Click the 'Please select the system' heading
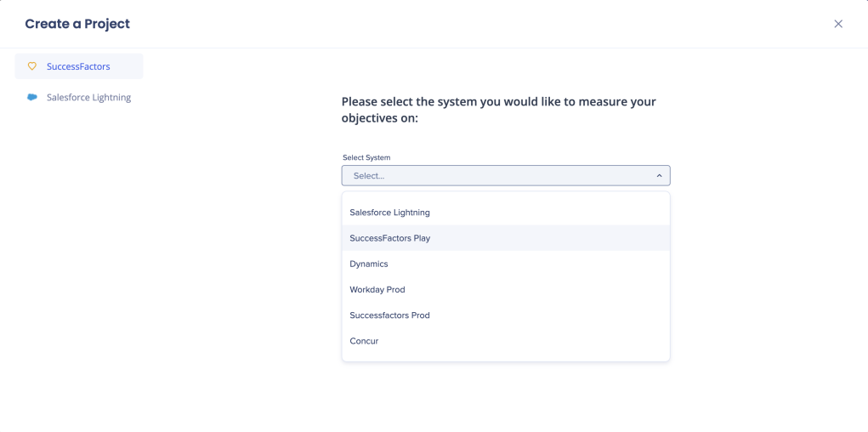Image resolution: width=868 pixels, height=432 pixels. pos(498,102)
